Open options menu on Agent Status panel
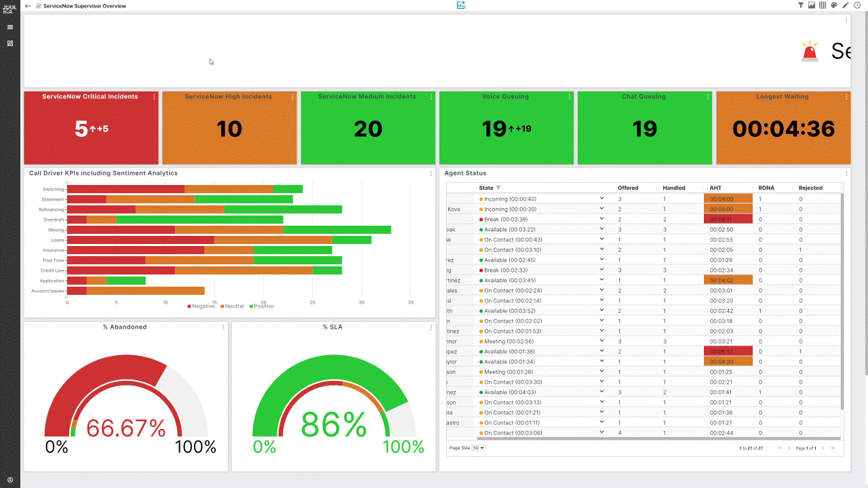Image resolution: width=868 pixels, height=488 pixels. tap(846, 174)
